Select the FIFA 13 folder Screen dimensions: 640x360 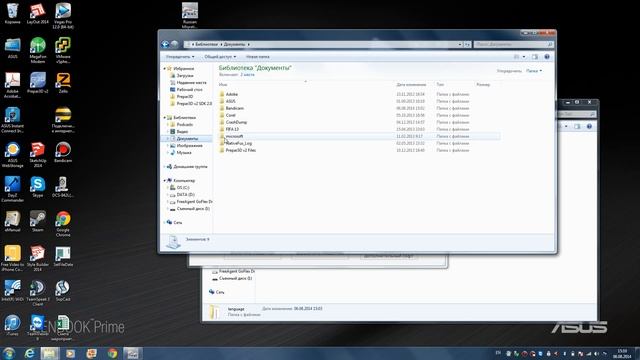point(359,129)
